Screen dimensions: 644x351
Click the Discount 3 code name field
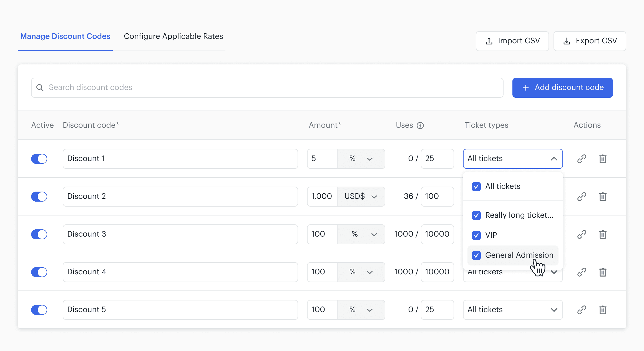coord(180,234)
